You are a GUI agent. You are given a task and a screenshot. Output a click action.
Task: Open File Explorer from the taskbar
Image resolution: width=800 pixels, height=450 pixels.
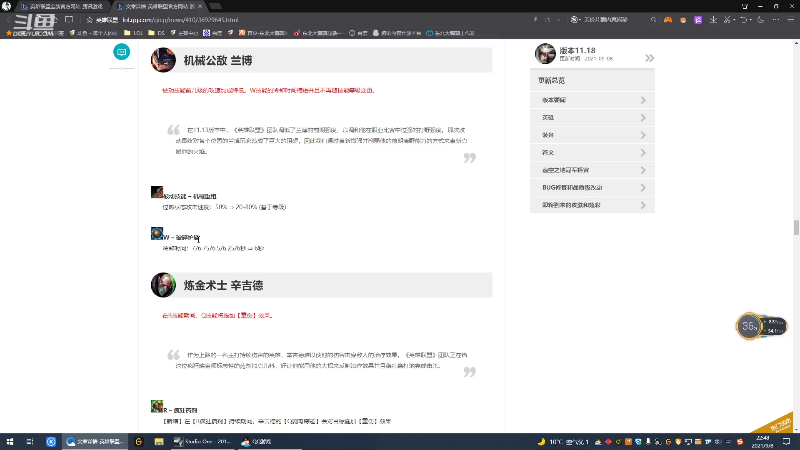pyautogui.click(x=159, y=441)
